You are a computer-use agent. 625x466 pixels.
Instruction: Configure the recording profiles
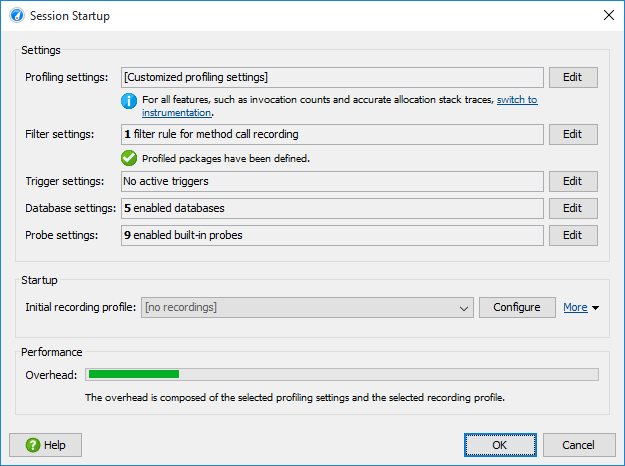coord(517,307)
